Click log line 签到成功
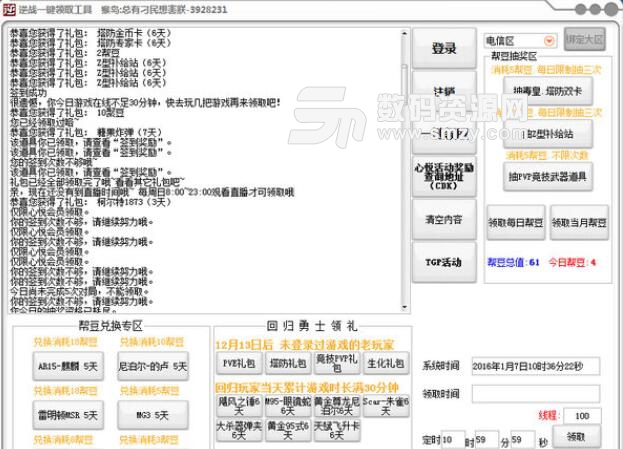 point(28,93)
